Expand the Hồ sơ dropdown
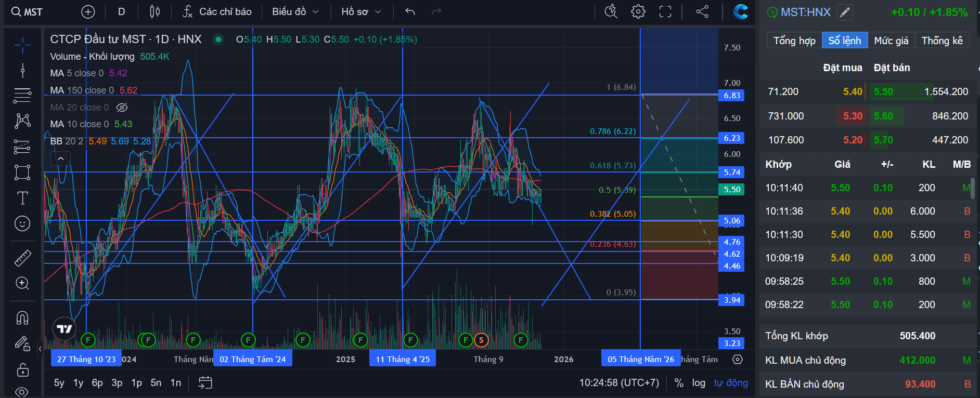Screen dimensions: 980x398 (x=362, y=11)
